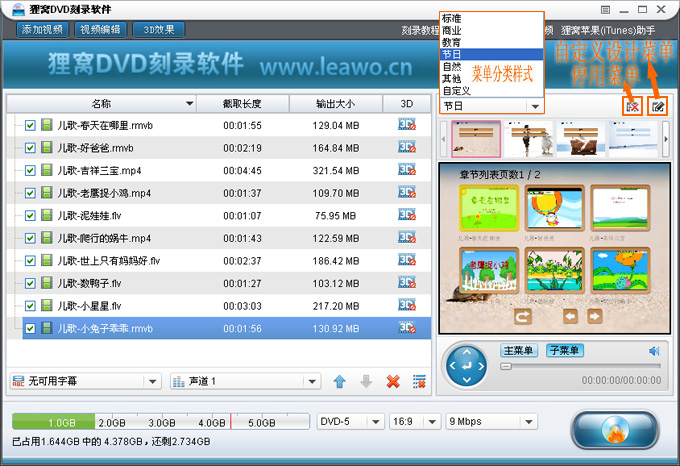
Task: Click the 3D icon for 儿歌-数鸭子.flv
Action: click(x=407, y=283)
